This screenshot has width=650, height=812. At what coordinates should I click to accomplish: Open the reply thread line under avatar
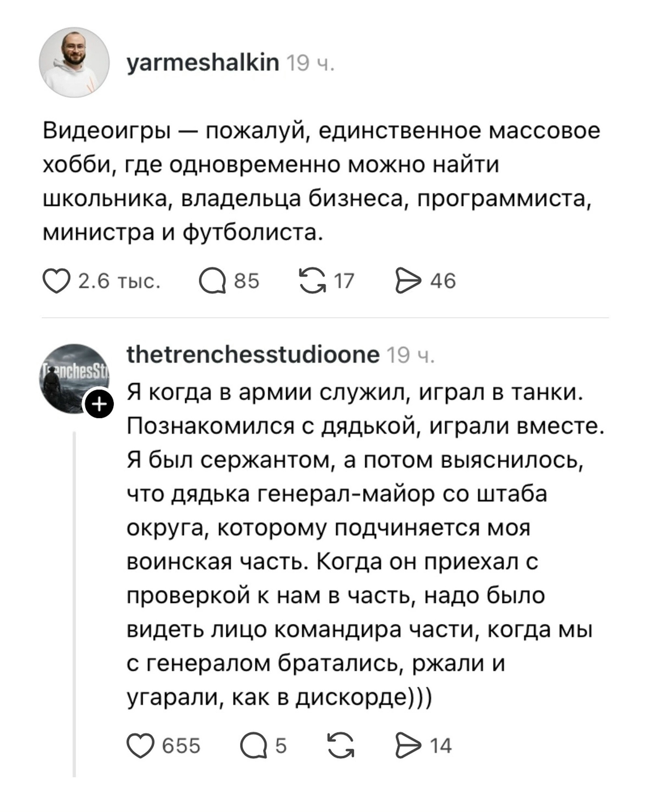point(74,604)
